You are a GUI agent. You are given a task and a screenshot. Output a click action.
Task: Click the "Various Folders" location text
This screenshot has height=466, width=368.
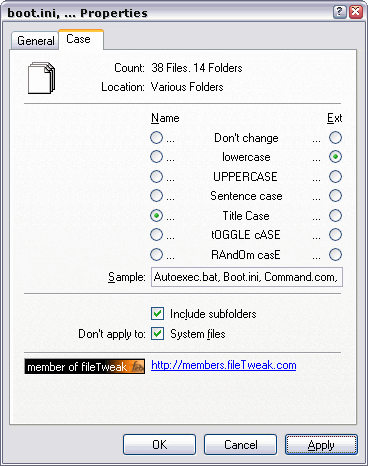187,87
